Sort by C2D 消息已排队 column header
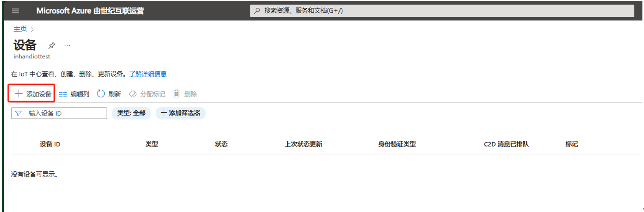644x212 pixels. (506, 144)
